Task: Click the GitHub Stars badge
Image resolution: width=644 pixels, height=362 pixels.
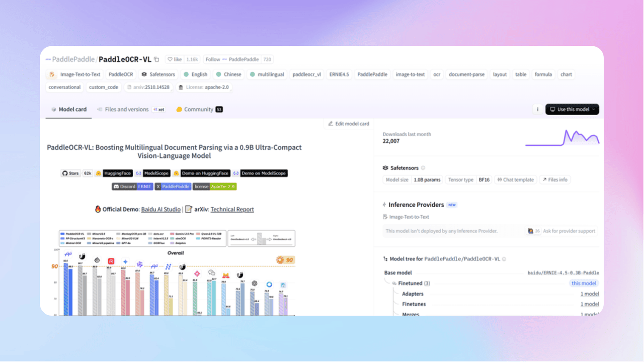Action: click(x=70, y=173)
